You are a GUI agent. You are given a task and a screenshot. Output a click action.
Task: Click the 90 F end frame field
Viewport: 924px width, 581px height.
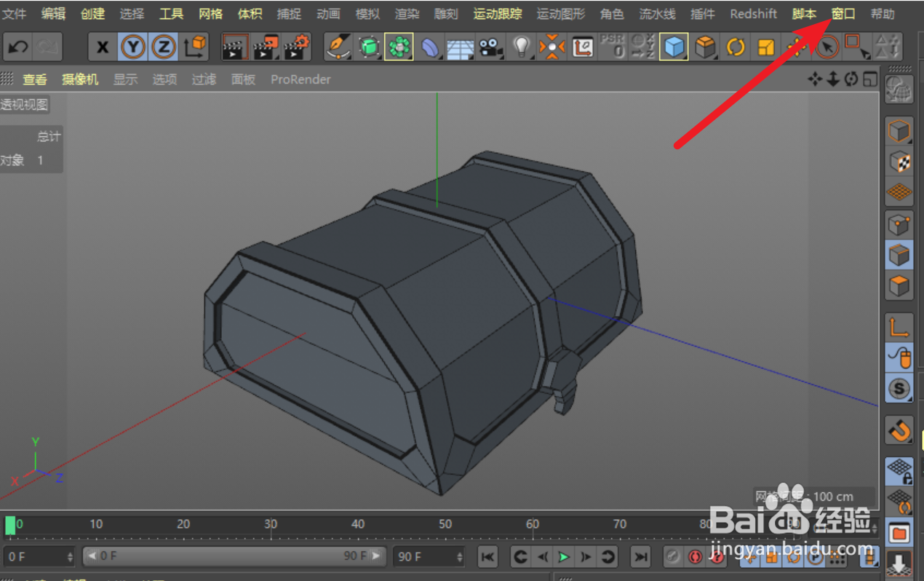tap(429, 557)
